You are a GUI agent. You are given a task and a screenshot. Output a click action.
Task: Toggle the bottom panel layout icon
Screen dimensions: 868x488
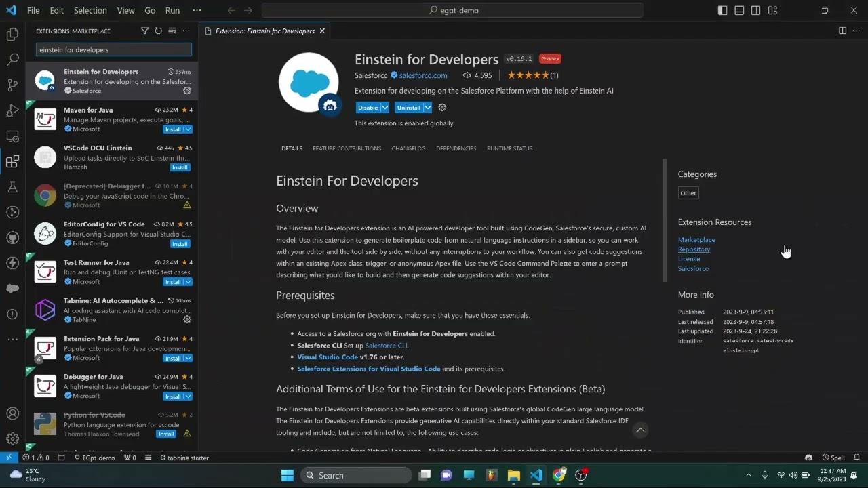click(x=739, y=10)
